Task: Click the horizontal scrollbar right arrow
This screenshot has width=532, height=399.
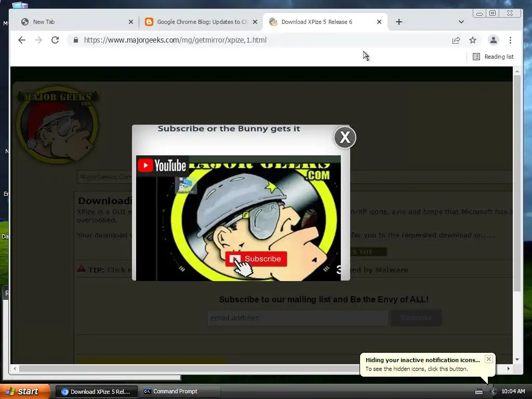Action: click(508, 368)
